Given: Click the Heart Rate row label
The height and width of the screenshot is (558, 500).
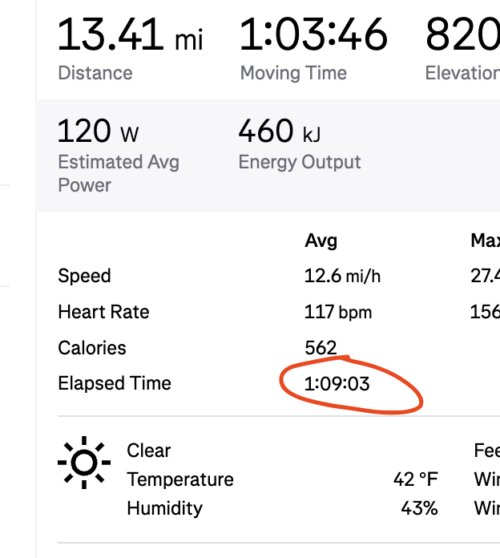Looking at the screenshot, I should (x=104, y=312).
